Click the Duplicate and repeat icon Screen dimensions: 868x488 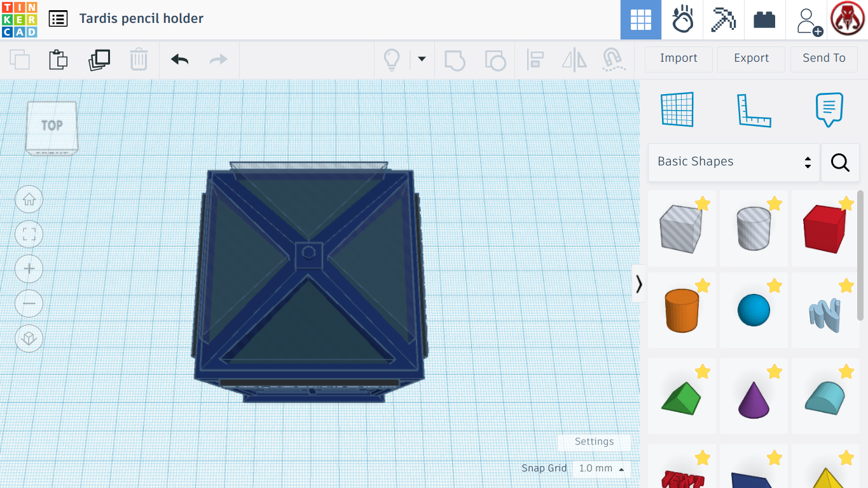point(99,60)
